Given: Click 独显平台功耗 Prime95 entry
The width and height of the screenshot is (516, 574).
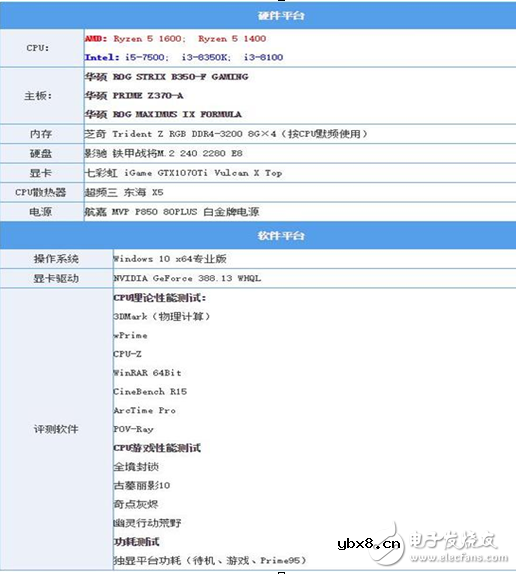Looking at the screenshot, I should pos(210,560).
